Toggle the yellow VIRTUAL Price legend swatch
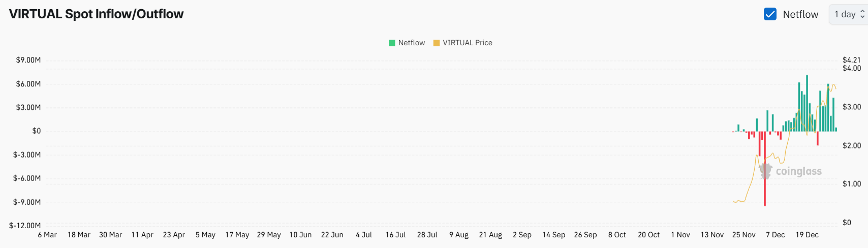 coord(436,43)
